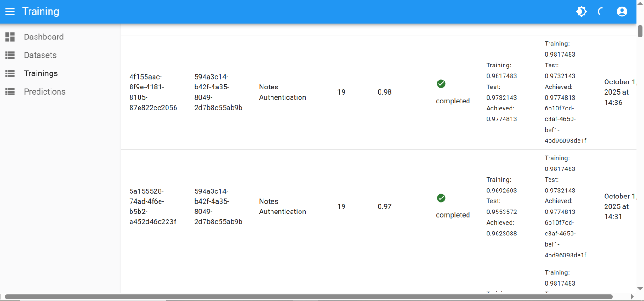This screenshot has height=301, width=644.
Task: Click the green completed checkmark for training 4f155aac
Action: tap(441, 84)
